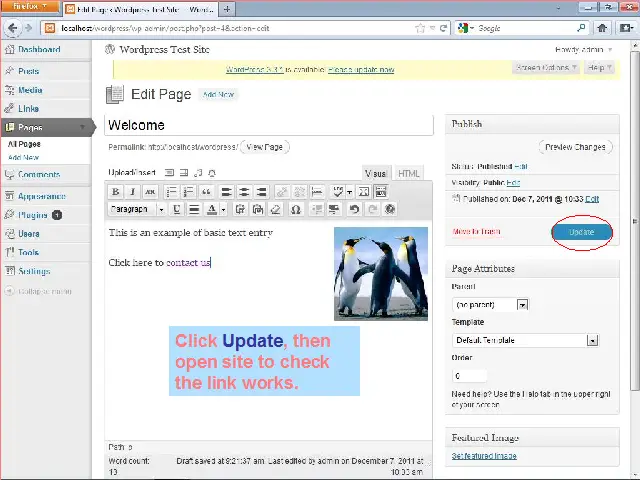Expand the Pages menu arrow
The width and height of the screenshot is (640, 480).
click(x=82, y=127)
